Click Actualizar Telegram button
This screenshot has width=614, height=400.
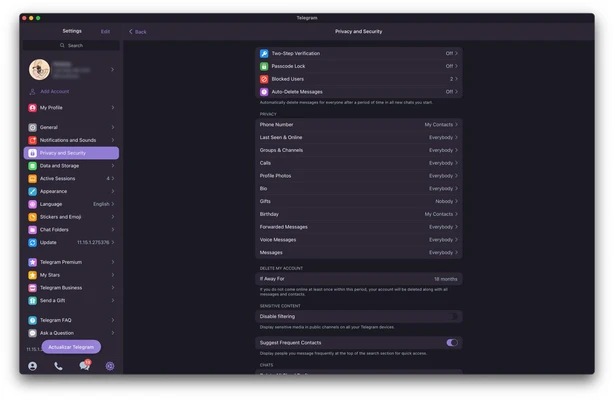pos(71,347)
